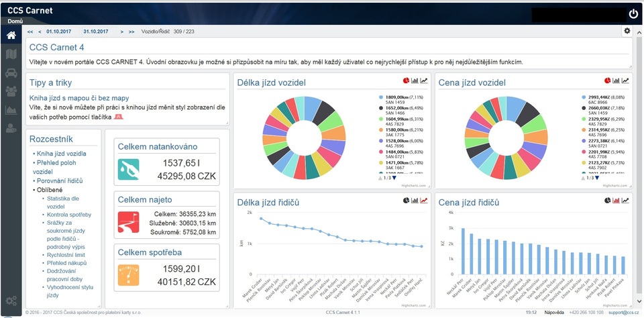Open the Statistics area-chart icon in sidebar
Image resolution: width=644 pixels, height=318 pixels.
coord(11,110)
